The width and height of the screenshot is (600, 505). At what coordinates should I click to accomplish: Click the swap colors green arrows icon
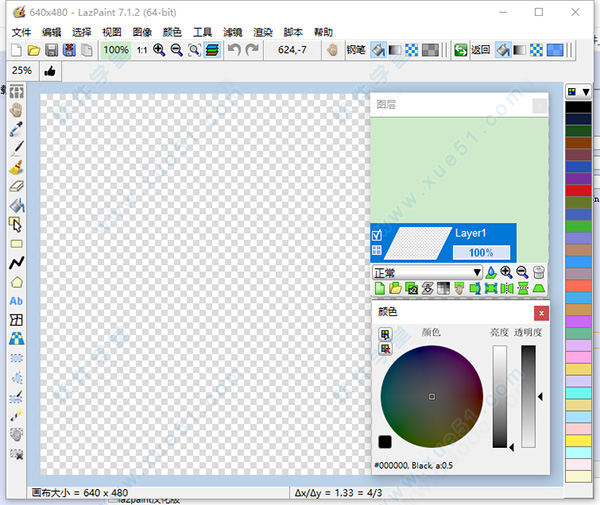coord(461,50)
